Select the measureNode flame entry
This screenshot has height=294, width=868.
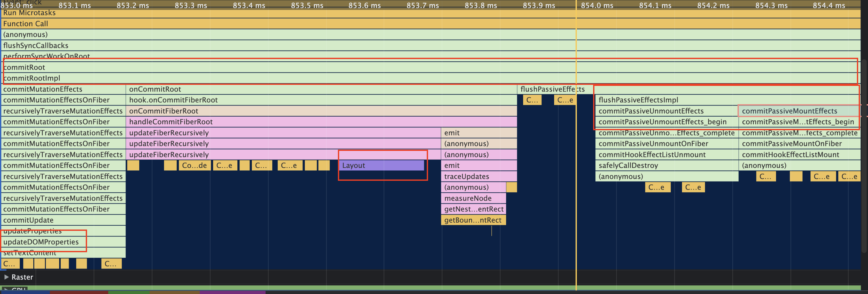pyautogui.click(x=468, y=198)
